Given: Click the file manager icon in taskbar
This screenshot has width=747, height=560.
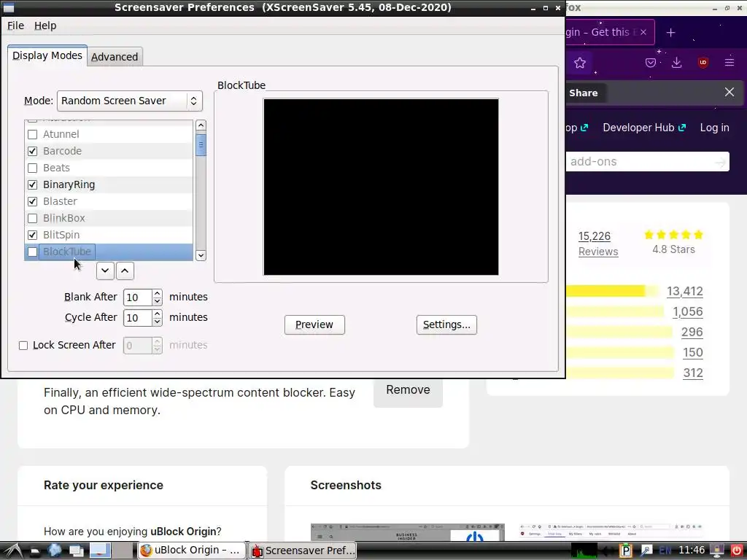Looking at the screenshot, I should 35,551.
